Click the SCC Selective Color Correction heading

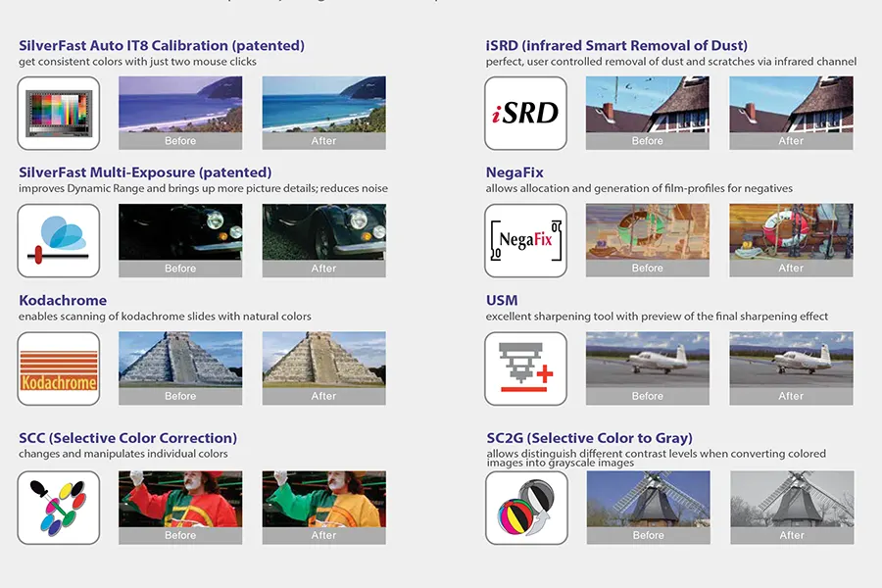click(x=127, y=438)
